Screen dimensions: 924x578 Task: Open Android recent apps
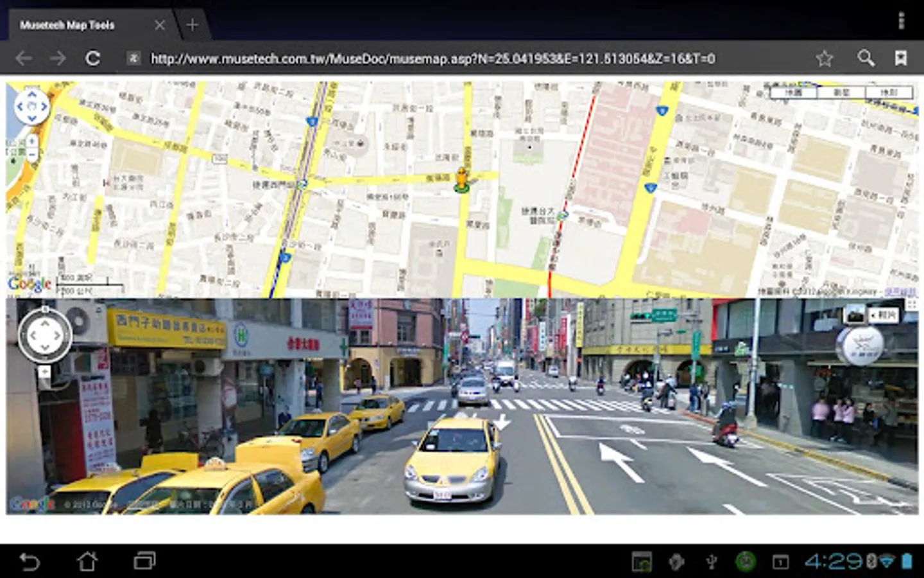[x=145, y=561]
